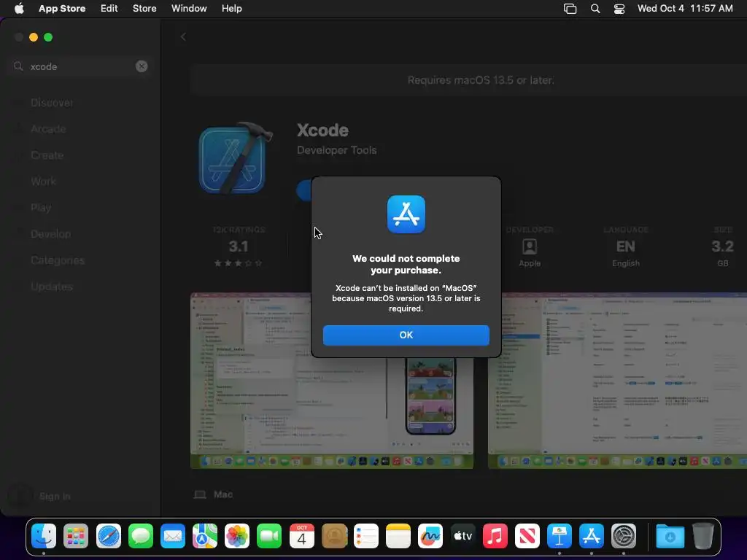Open News from the Dock

click(527, 536)
